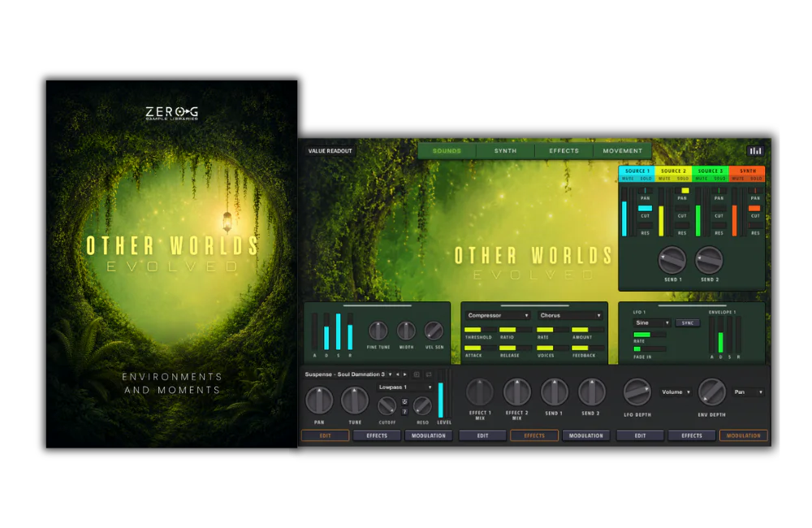Open the Chorus effect dropdown

point(570,315)
